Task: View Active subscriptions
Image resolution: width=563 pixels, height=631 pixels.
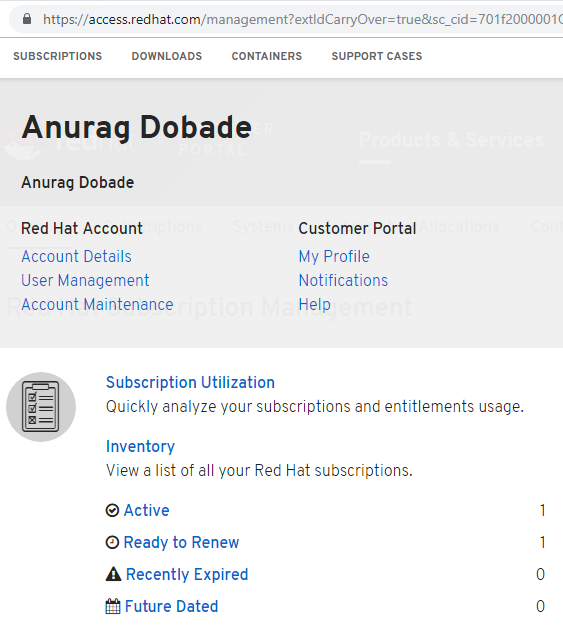Action: 146,510
